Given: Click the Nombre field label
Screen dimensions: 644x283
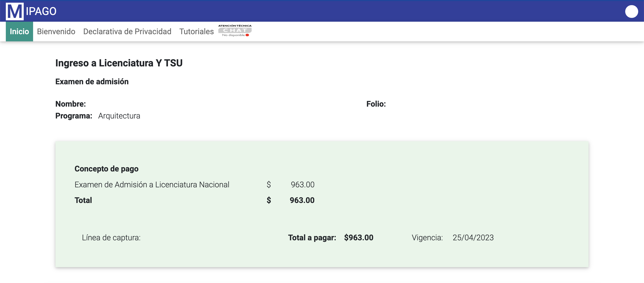Looking at the screenshot, I should pyautogui.click(x=70, y=104).
